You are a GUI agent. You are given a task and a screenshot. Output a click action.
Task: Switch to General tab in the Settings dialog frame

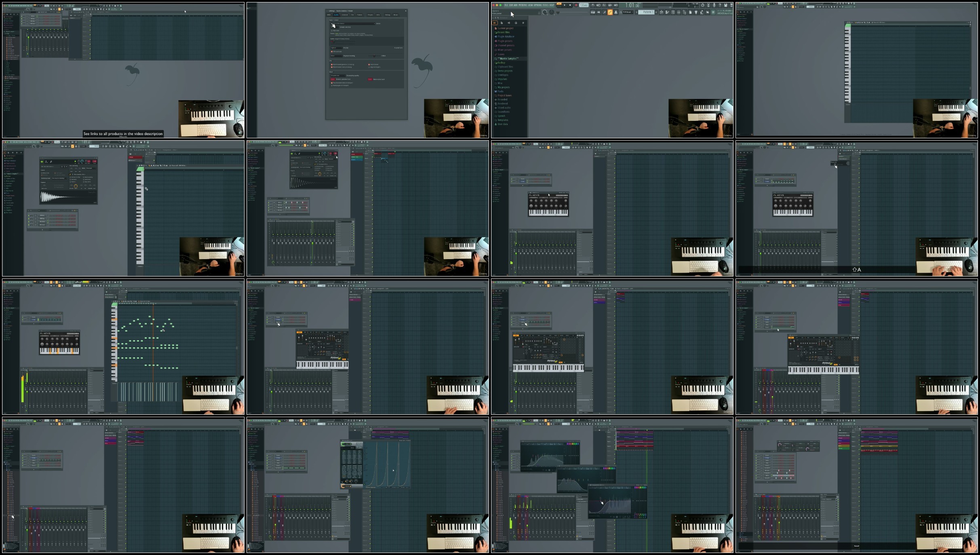344,15
